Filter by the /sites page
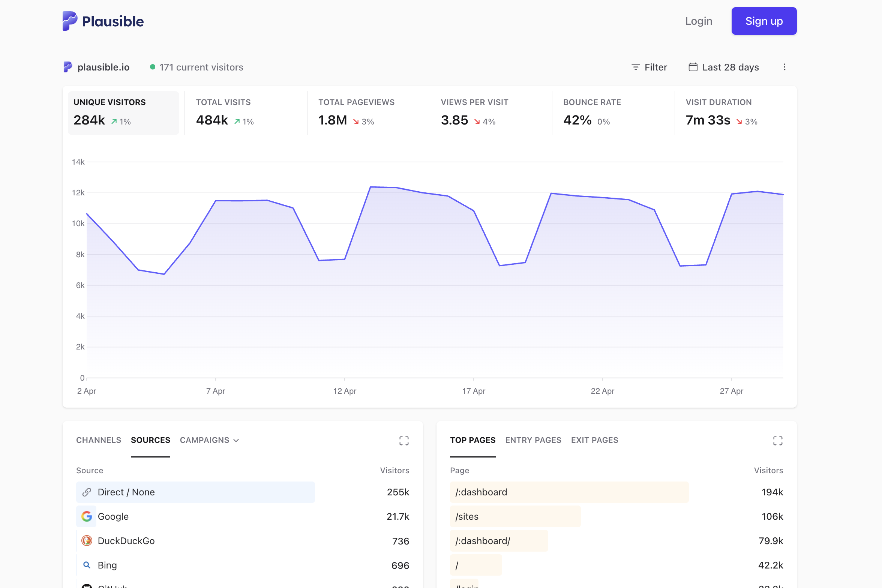882x588 pixels. click(x=467, y=516)
